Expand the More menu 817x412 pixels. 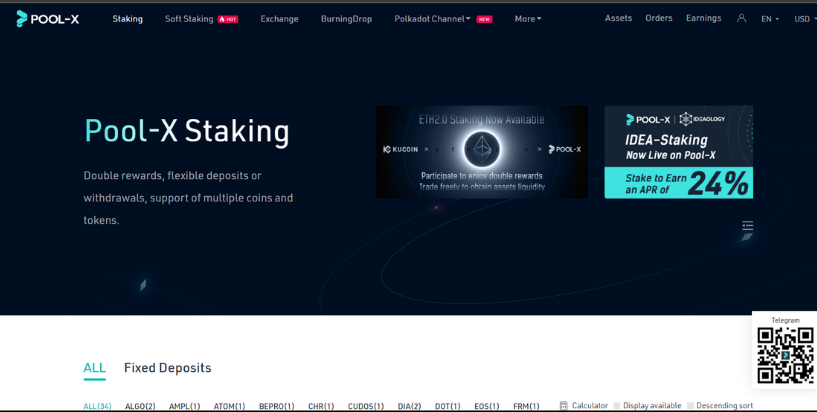(x=528, y=19)
